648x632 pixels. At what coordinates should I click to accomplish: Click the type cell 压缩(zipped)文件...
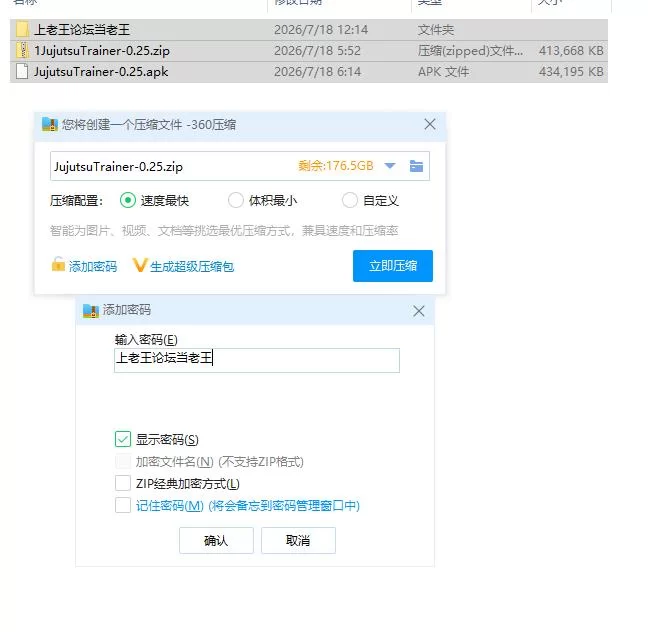pyautogui.click(x=470, y=51)
